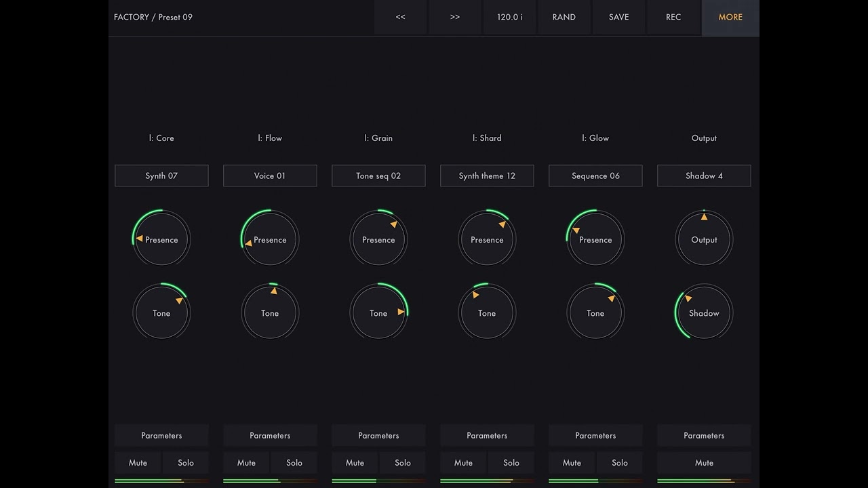Mute the Shard channel
This screenshot has height=488, width=868.
[x=463, y=463]
